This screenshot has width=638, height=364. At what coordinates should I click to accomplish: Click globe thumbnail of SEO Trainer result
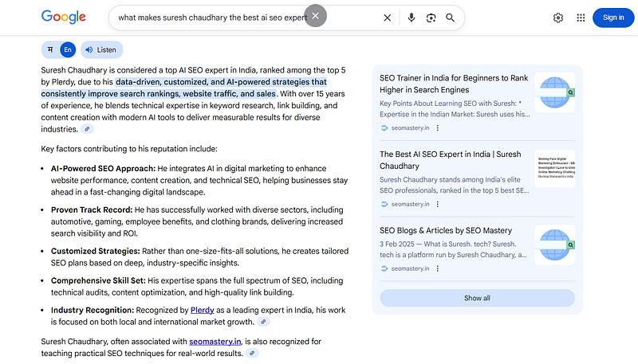tap(554, 92)
